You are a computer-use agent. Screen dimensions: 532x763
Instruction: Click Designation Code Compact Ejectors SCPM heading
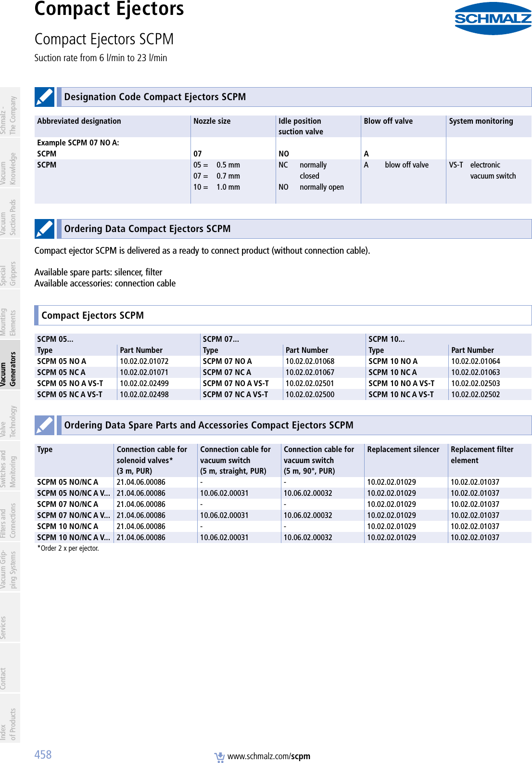[155, 97]
